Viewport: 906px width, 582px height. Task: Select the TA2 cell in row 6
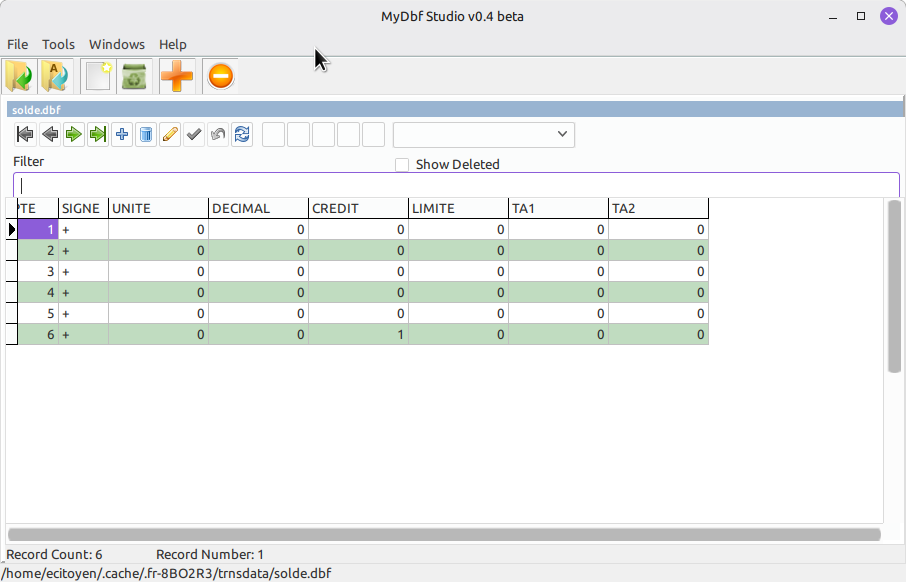(658, 334)
